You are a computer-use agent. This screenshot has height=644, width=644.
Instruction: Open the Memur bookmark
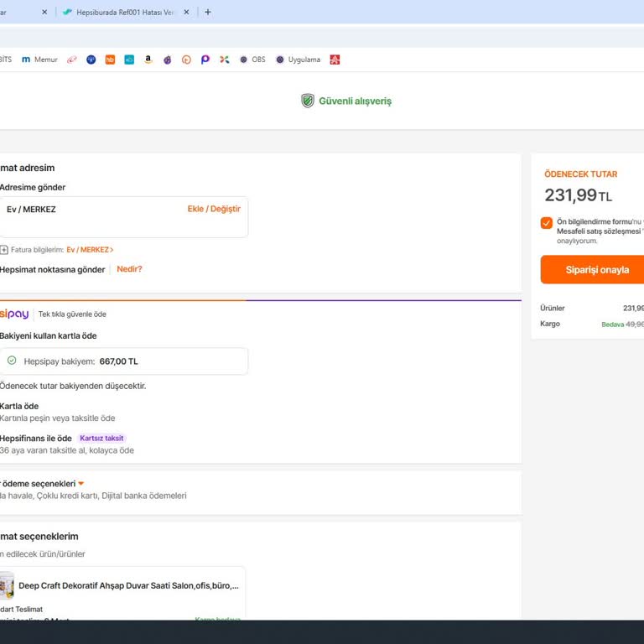39,60
